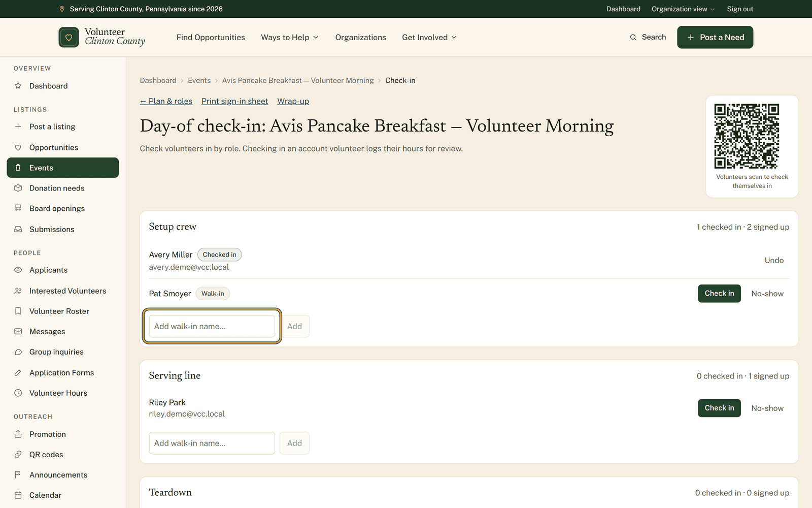Viewport: 812px width, 508px height.
Task: Expand the Ways to Help menu
Action: [290, 37]
